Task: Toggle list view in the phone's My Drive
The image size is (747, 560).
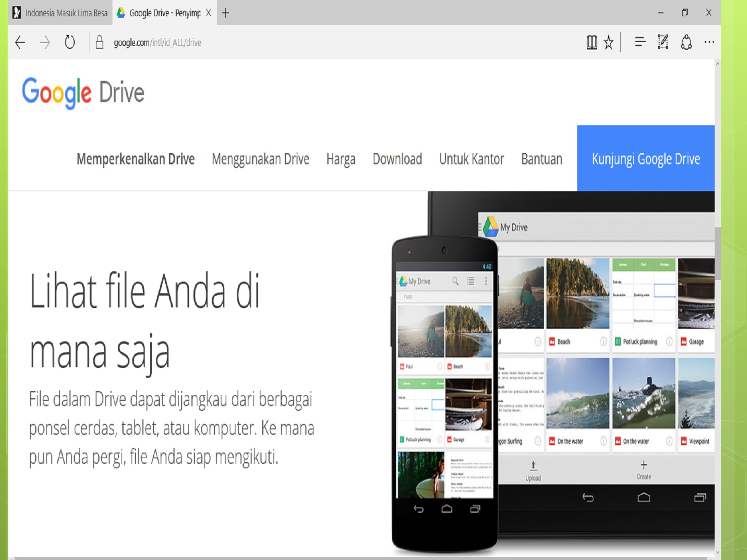Action: [471, 280]
